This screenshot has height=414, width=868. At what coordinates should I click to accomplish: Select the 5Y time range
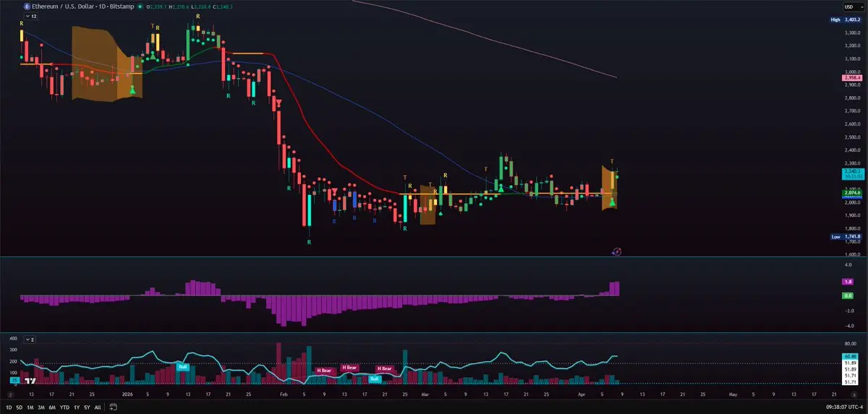pos(87,408)
